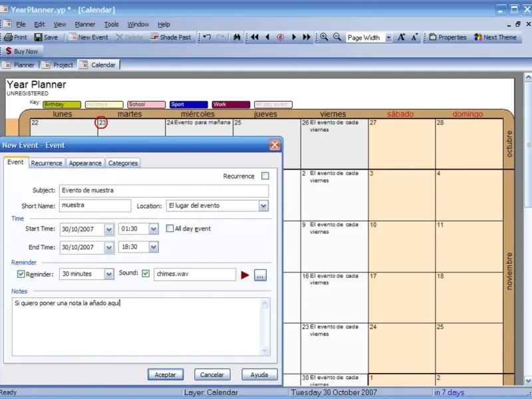Image resolution: width=532 pixels, height=399 pixels.
Task: Open the End Time 18:30 hour dropdown
Action: click(x=154, y=247)
